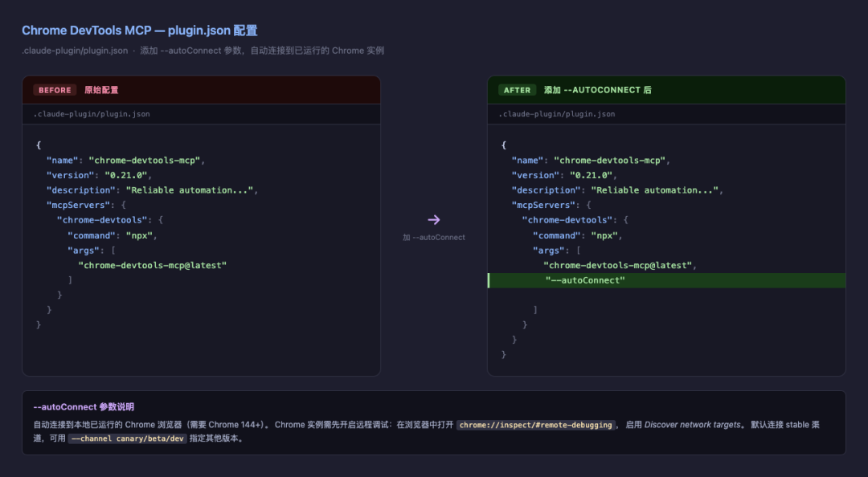Select the page title 'Chrome DevTools MCP — plugin.json 配置'
Image resolution: width=868 pixels, height=477 pixels.
[140, 31]
